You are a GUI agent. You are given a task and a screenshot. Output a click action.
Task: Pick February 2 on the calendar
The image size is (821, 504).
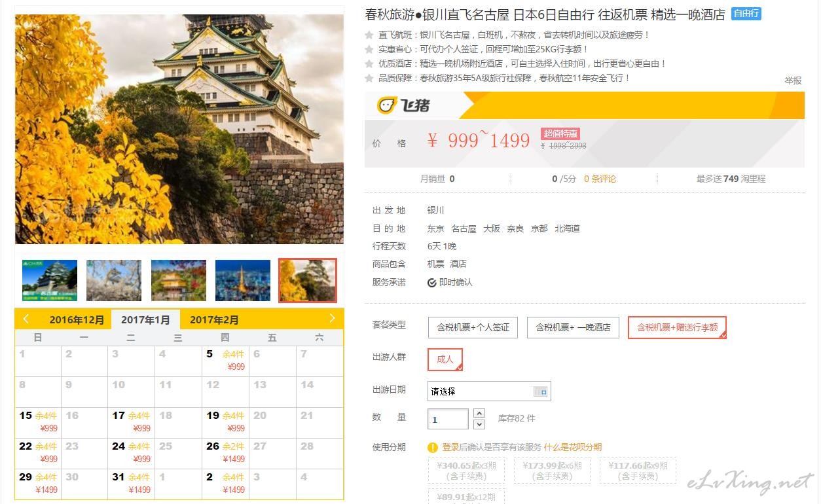225,484
